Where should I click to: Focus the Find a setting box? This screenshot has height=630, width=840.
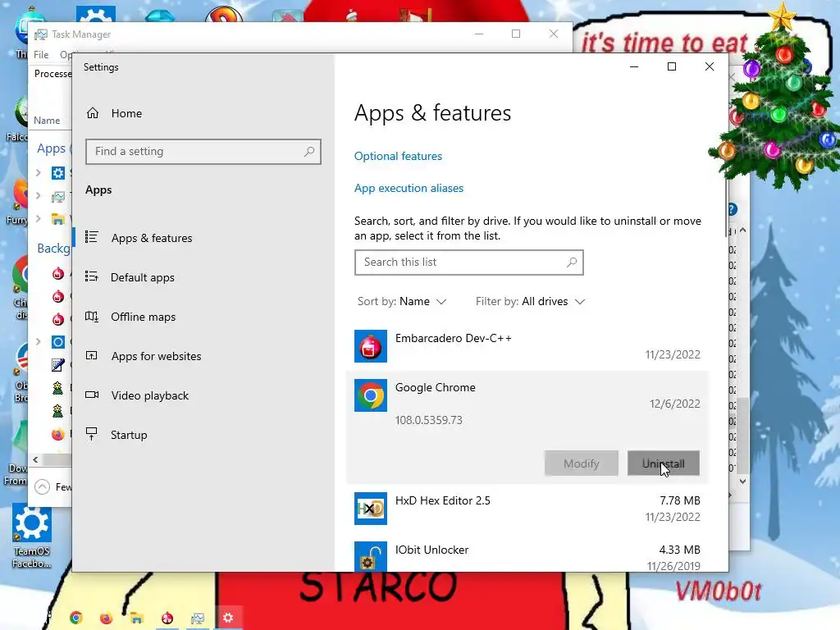(203, 152)
